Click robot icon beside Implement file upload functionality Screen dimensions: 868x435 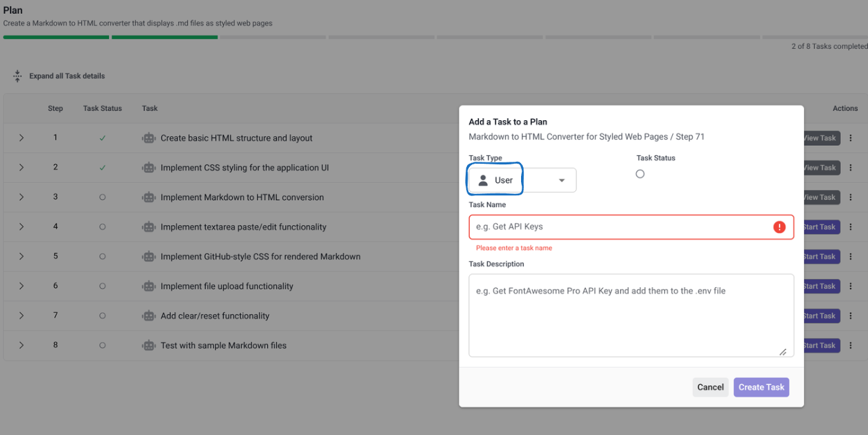149,286
